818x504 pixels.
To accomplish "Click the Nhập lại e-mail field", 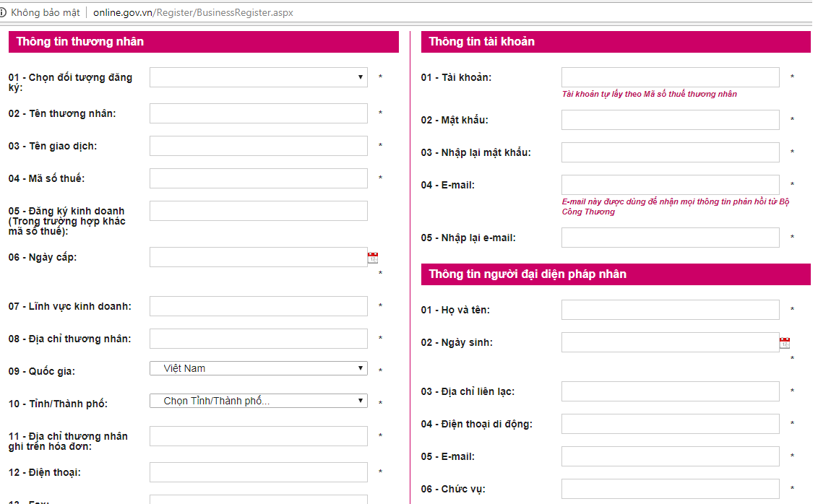I will (x=670, y=238).
